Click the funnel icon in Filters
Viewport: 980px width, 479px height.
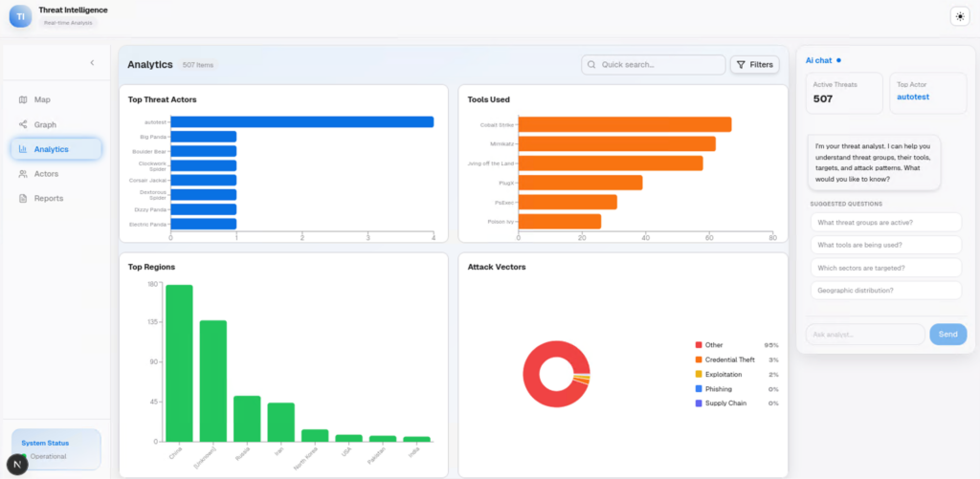pos(741,65)
